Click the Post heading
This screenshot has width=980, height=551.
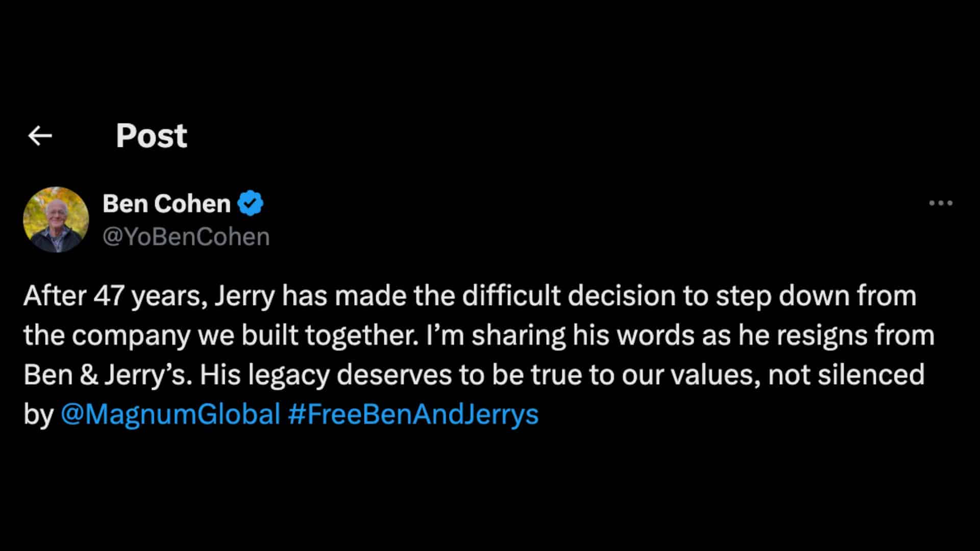(151, 136)
